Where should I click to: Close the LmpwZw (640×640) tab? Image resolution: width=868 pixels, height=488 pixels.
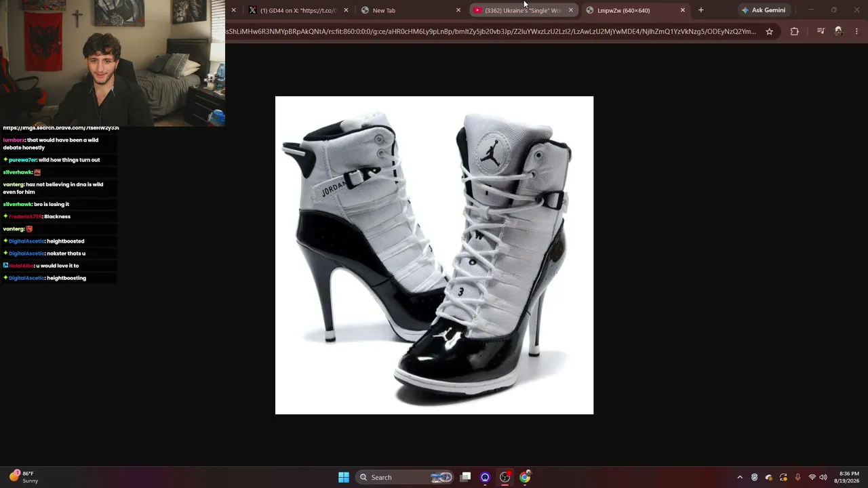point(683,10)
